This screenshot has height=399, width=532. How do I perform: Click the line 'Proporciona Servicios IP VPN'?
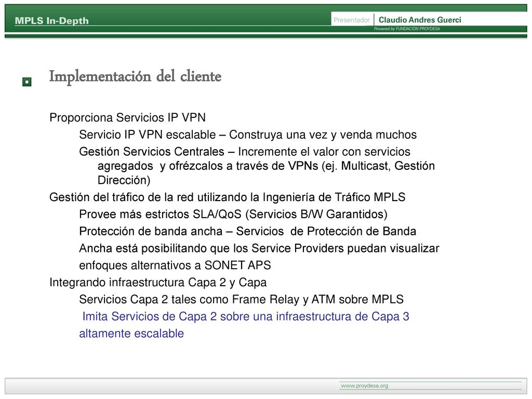[x=128, y=117]
